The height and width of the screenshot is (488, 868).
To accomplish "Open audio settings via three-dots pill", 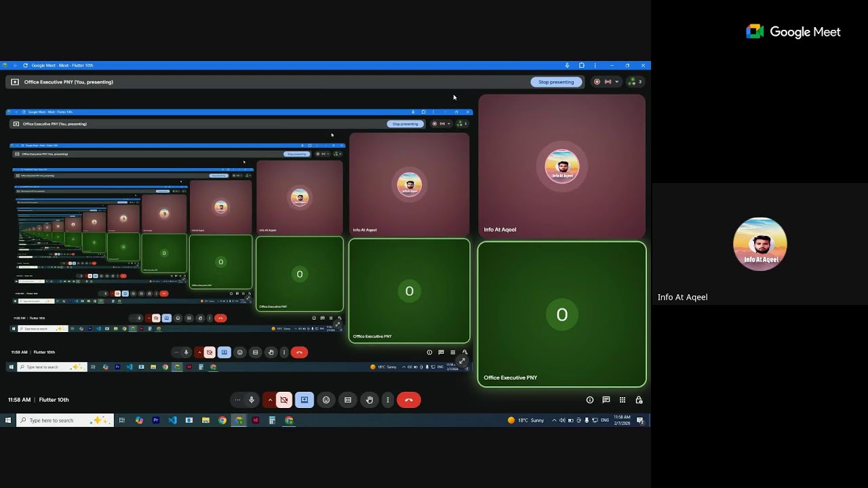I will pyautogui.click(x=237, y=400).
